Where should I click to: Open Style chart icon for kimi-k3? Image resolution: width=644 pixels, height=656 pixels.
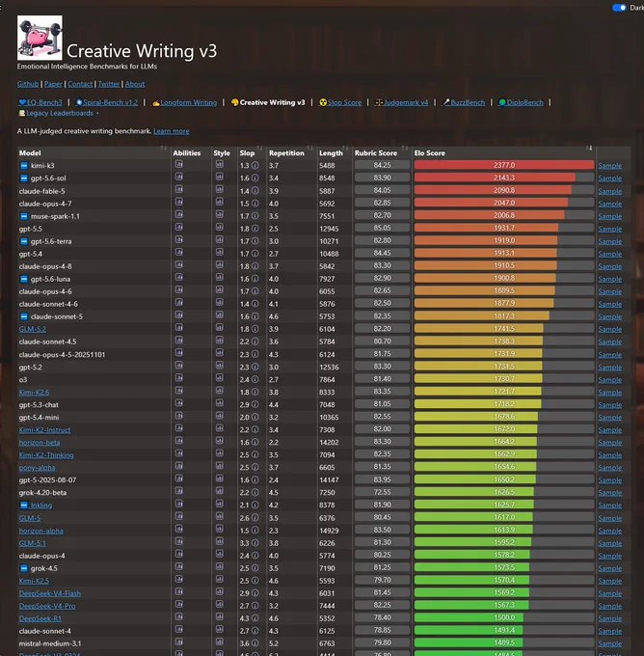point(219,164)
